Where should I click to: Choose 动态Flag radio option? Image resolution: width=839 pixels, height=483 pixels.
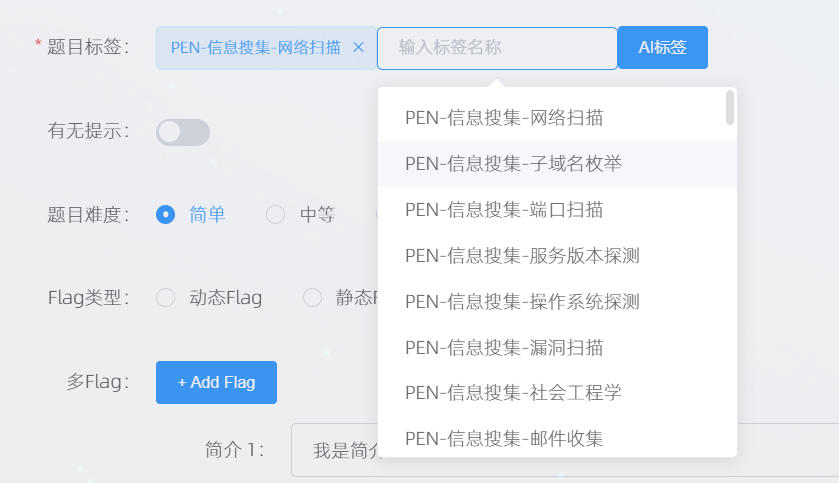[x=166, y=297]
